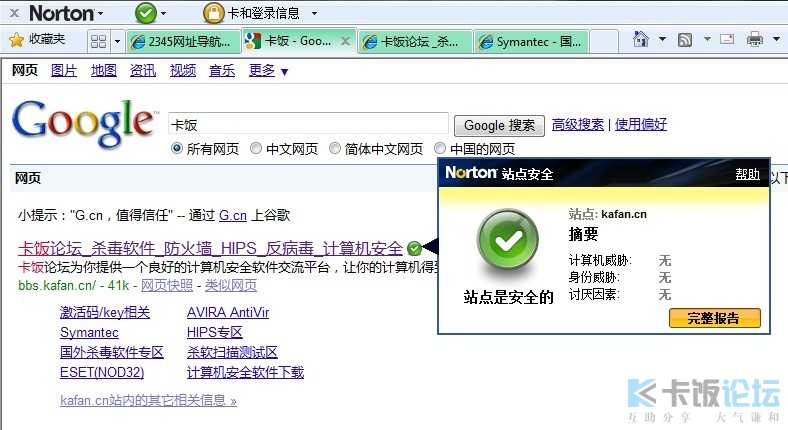Switch to the Symantec tab
Screen dimensions: 788x430
(531, 41)
